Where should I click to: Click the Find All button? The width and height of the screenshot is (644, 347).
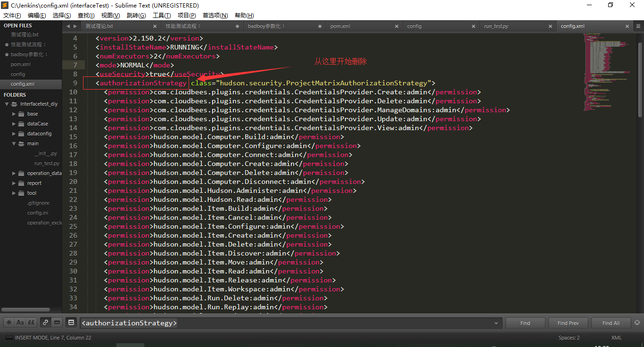click(611, 323)
